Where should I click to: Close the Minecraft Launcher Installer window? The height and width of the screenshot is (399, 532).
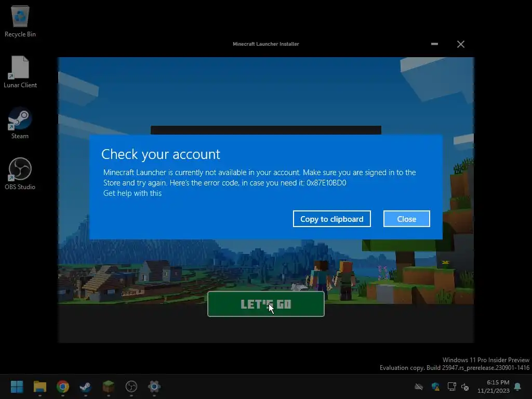tap(460, 44)
